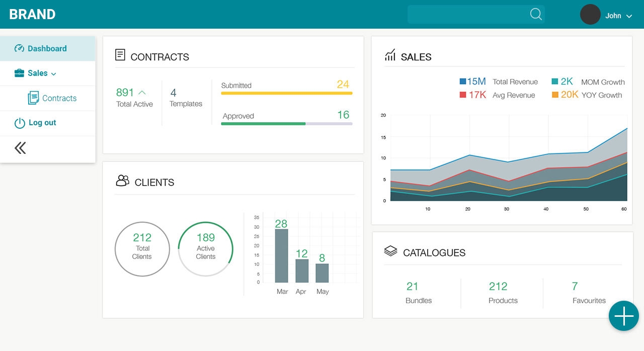644x351 pixels.
Task: Click the BRAND logo text
Action: tap(32, 15)
